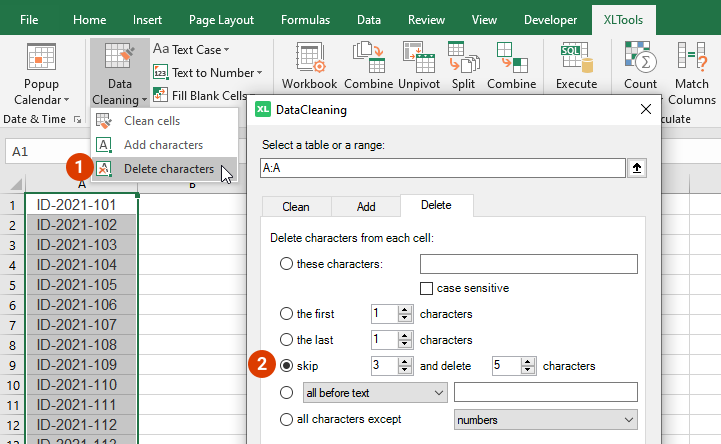Select 'the last' characters radio button

tap(286, 340)
